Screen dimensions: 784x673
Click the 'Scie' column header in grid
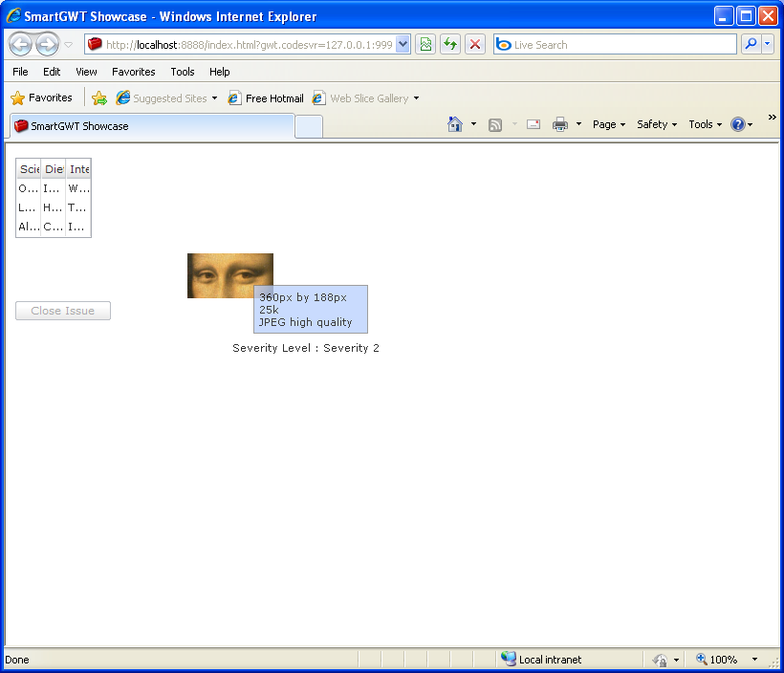29,169
